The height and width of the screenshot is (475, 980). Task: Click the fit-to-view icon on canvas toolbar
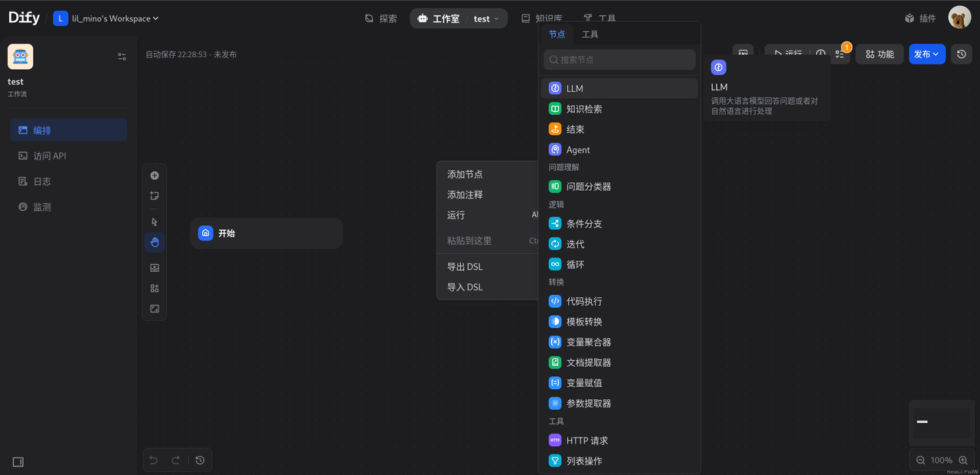(154, 308)
